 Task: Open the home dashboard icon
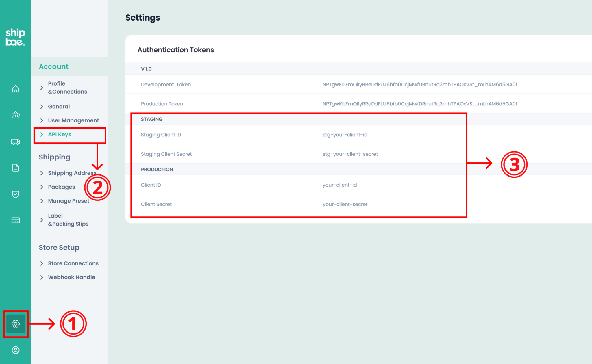[16, 89]
